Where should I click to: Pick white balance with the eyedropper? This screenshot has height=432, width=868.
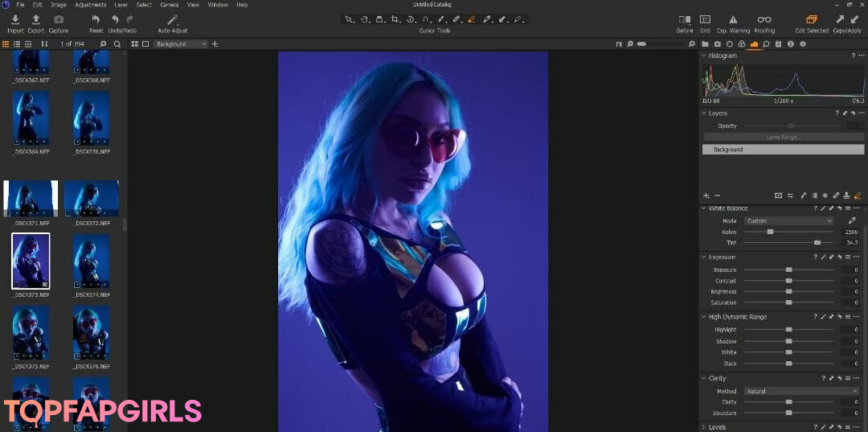[852, 220]
